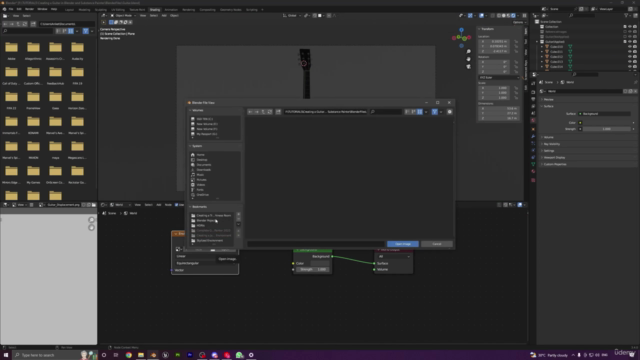640x360 pixels.
Task: Create new folder in Blender File View
Action: click(x=278, y=112)
